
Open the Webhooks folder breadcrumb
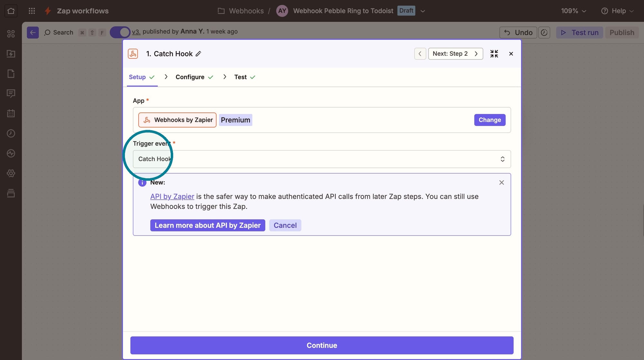click(241, 11)
